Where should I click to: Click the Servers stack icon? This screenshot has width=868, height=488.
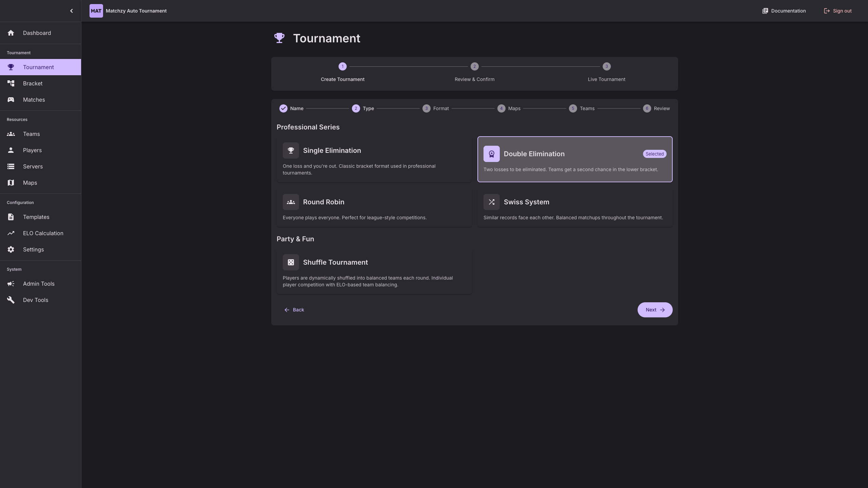point(11,166)
